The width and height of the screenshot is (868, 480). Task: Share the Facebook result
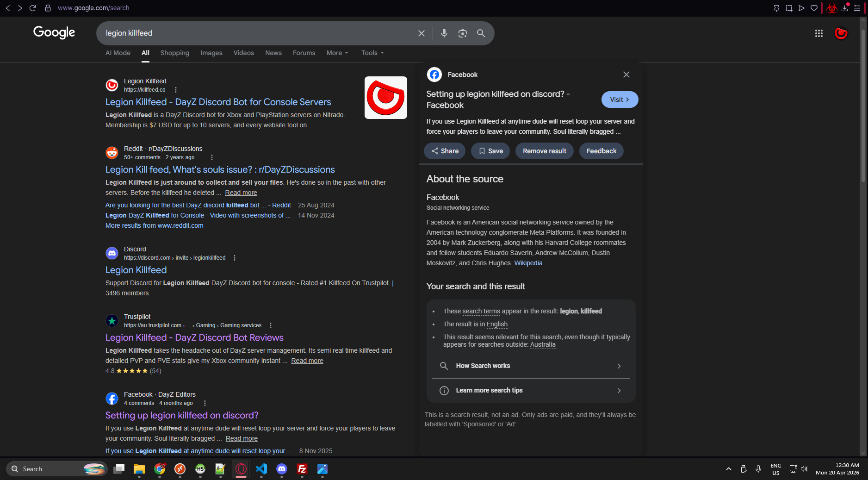[x=445, y=151]
